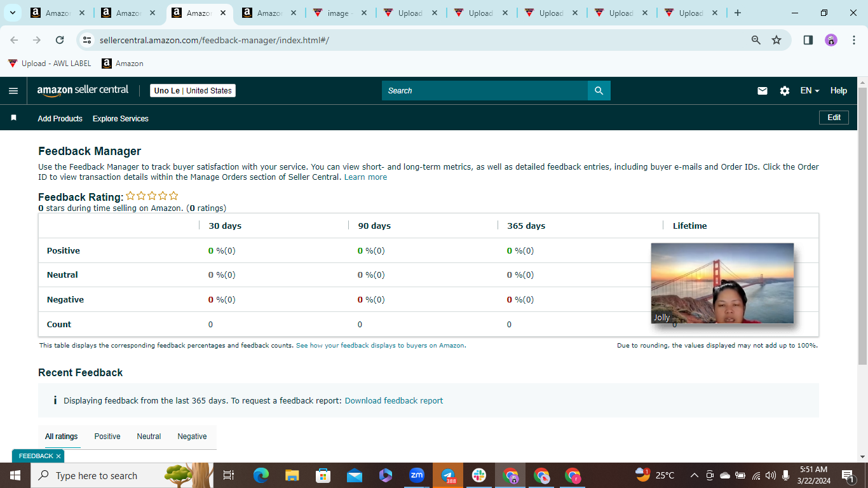View site information icon in address bar
868x488 pixels.
point(88,40)
